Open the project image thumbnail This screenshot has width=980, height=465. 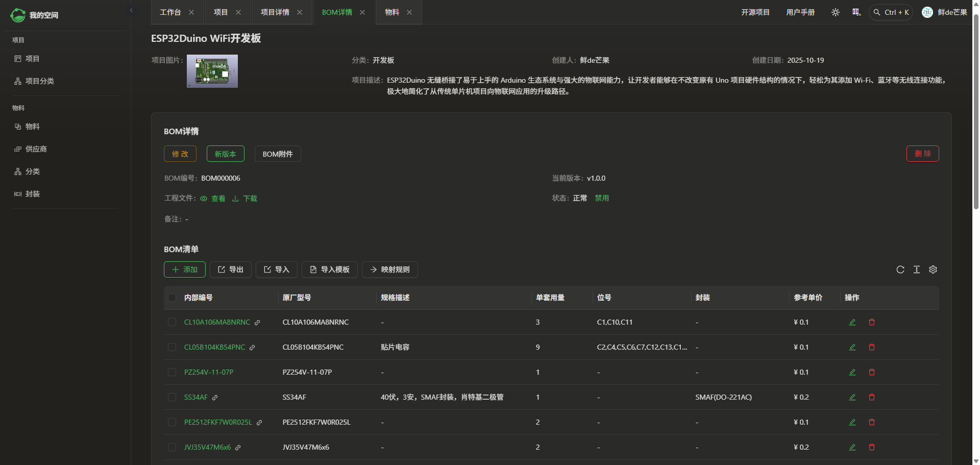(212, 71)
